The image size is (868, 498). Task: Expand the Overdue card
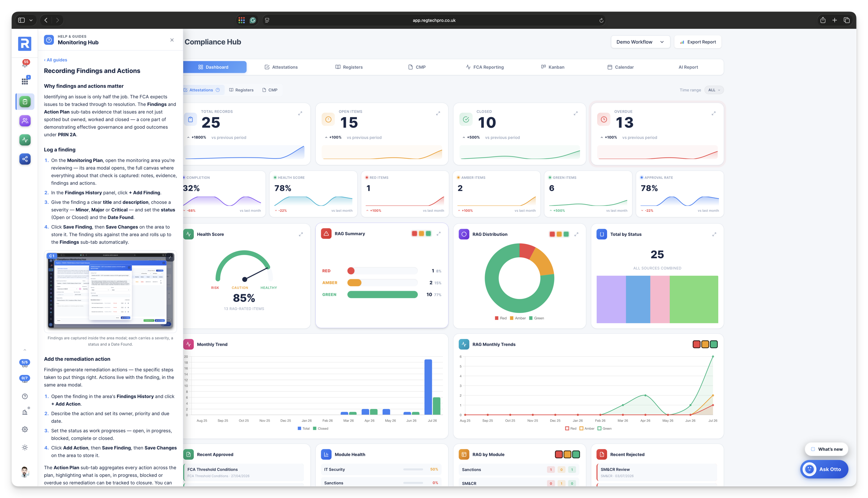click(714, 113)
